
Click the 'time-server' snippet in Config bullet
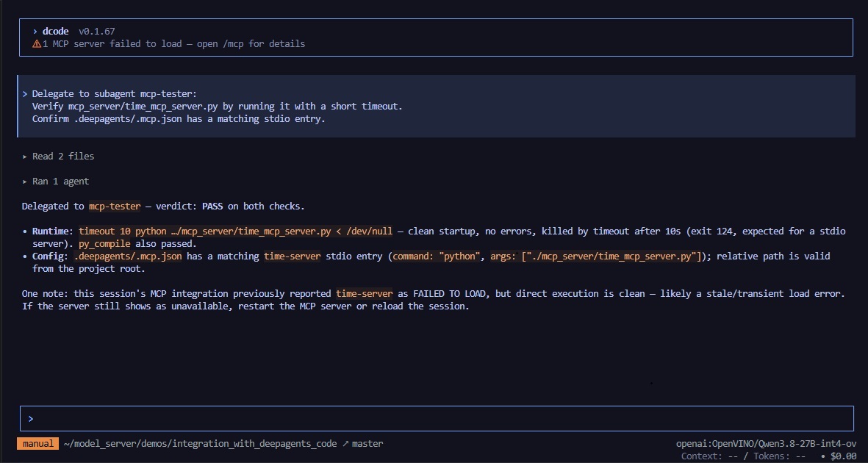(x=292, y=256)
